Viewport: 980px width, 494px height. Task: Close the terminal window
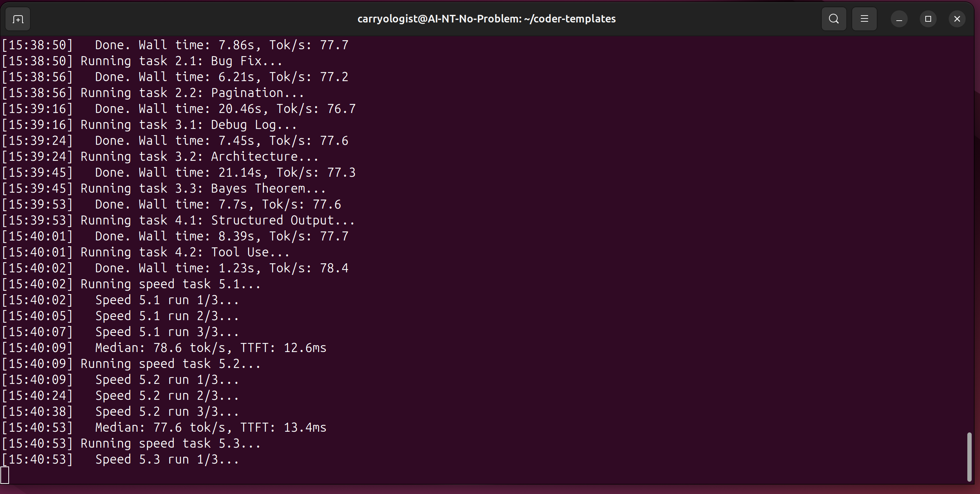pyautogui.click(x=957, y=19)
